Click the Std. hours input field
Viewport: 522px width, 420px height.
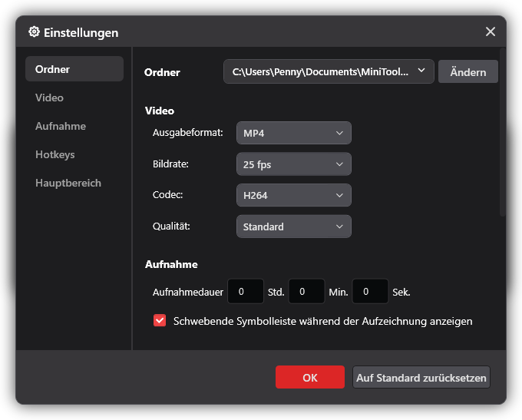(246, 292)
